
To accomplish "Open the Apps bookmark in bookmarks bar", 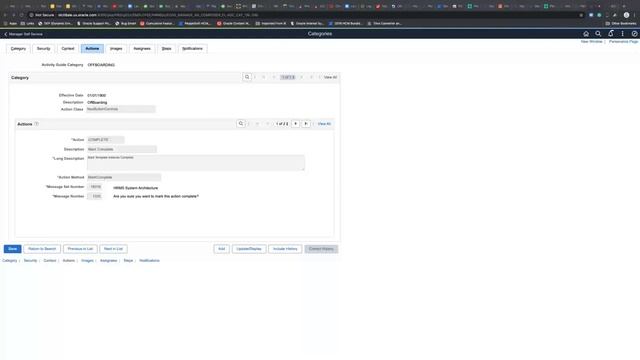I will coord(10,24).
